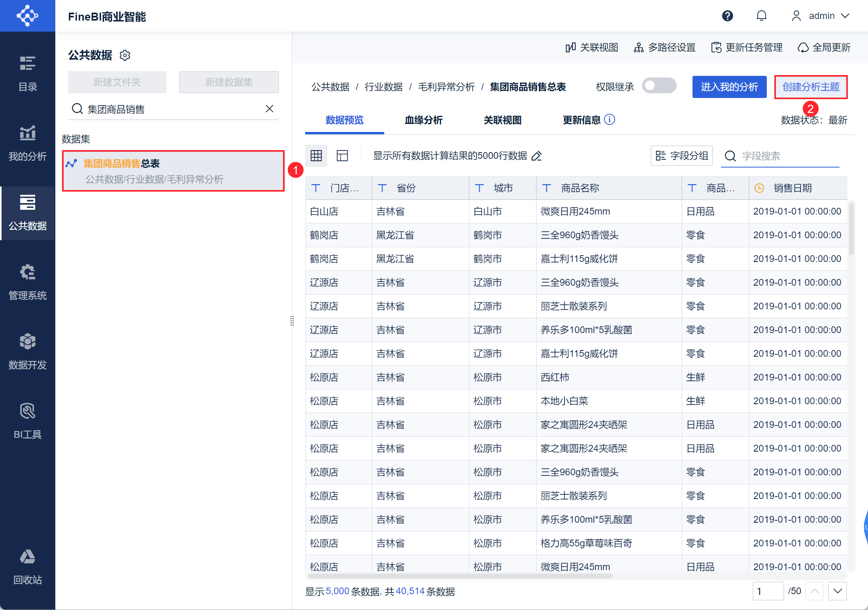This screenshot has width=868, height=610.
Task: Click the 商品名称 column header
Action: click(x=609, y=188)
